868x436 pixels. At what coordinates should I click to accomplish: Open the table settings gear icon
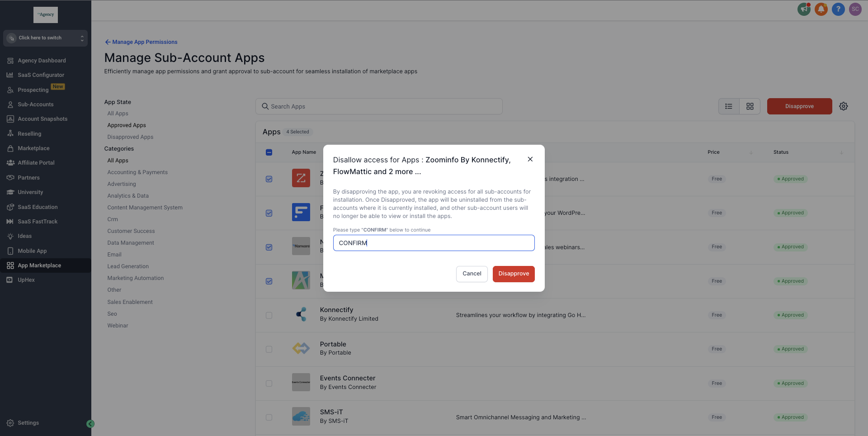click(x=844, y=106)
